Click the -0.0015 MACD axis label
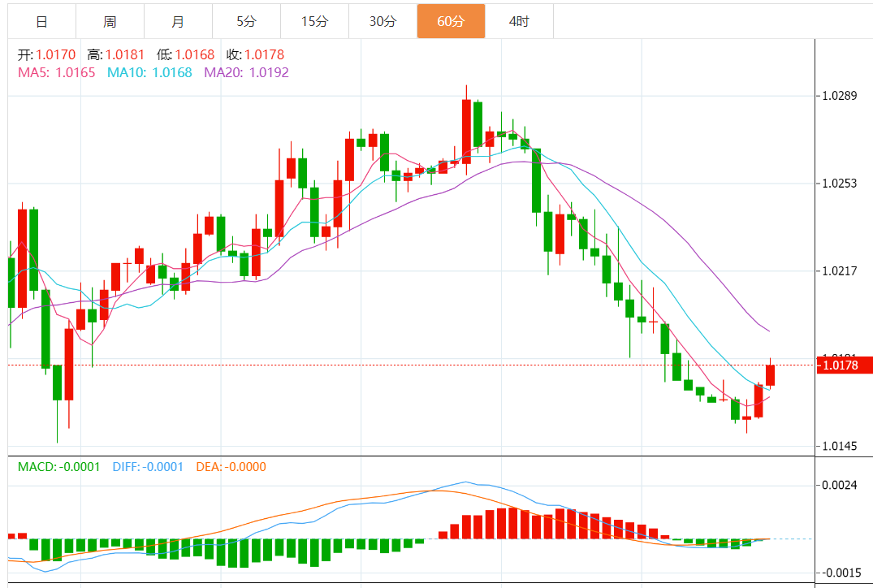This screenshot has width=873, height=588. point(841,573)
